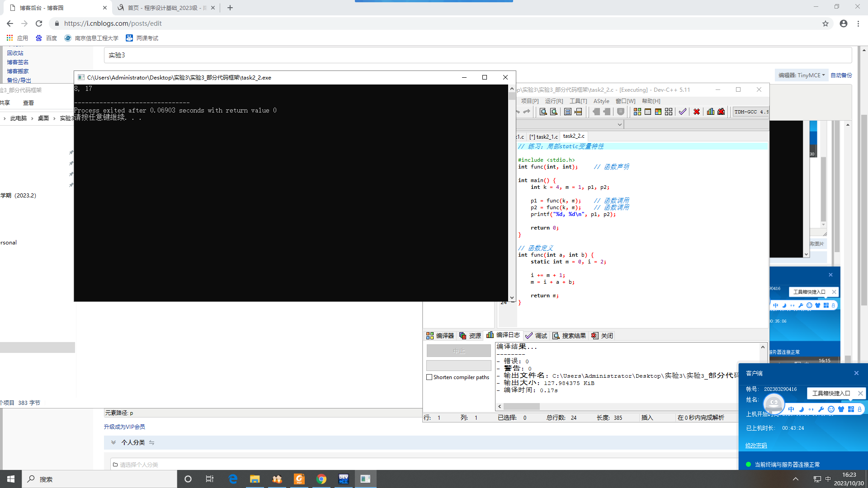Image resolution: width=868 pixels, height=488 pixels.
Task: Bookmark page with star icon in address bar
Action: tap(826, 23)
